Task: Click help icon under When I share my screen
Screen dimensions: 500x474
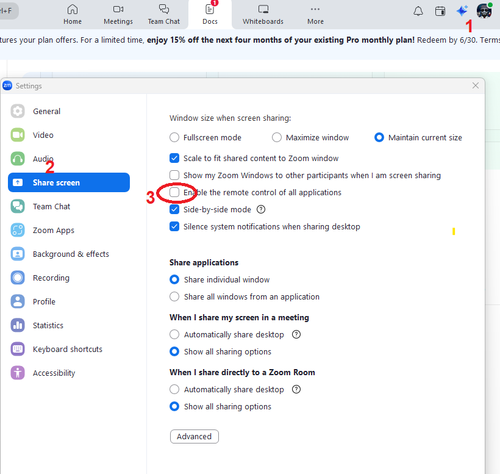Action: [296, 334]
